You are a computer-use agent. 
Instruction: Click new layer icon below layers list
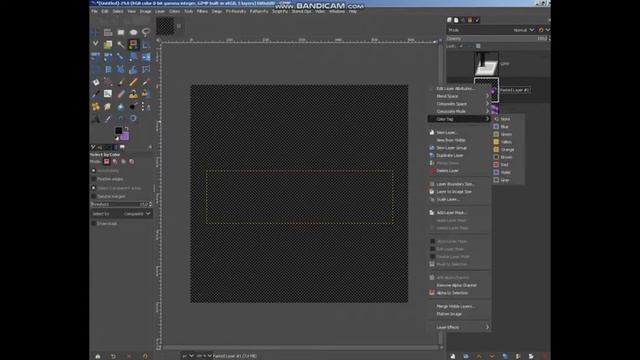point(453,356)
